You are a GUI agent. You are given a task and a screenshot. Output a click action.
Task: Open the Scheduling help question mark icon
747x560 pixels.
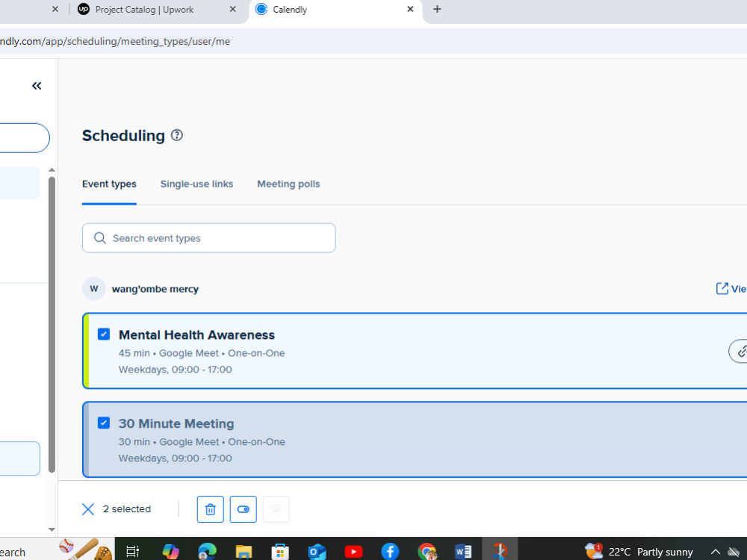[x=177, y=135]
